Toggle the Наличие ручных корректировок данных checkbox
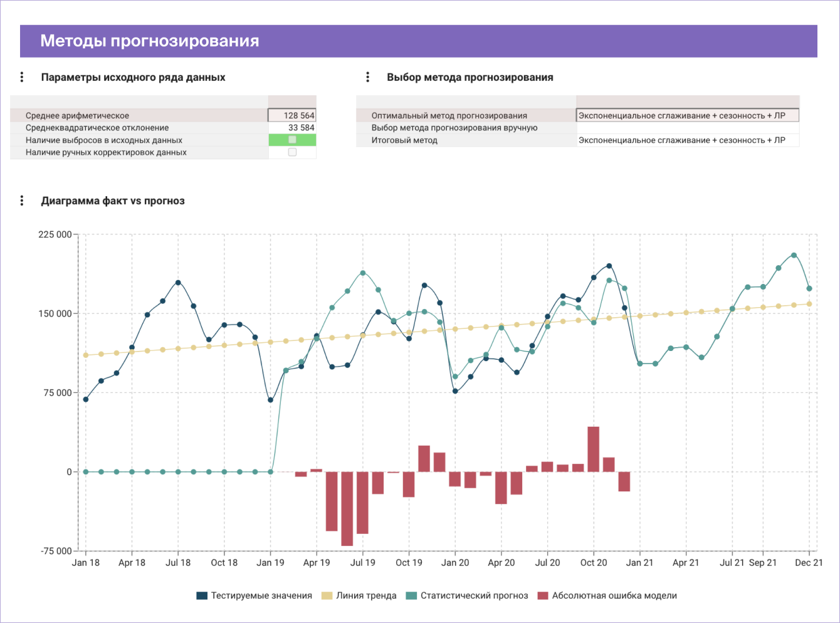840x623 pixels. (292, 152)
